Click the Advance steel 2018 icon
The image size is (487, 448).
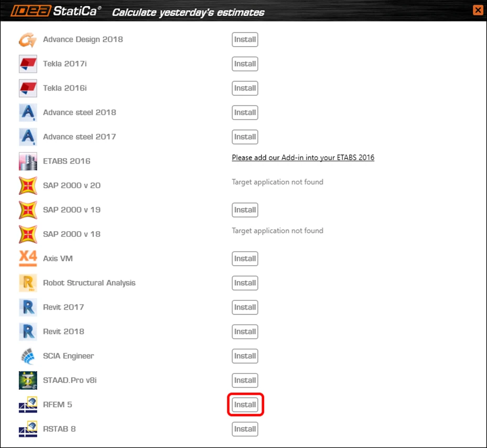click(28, 112)
